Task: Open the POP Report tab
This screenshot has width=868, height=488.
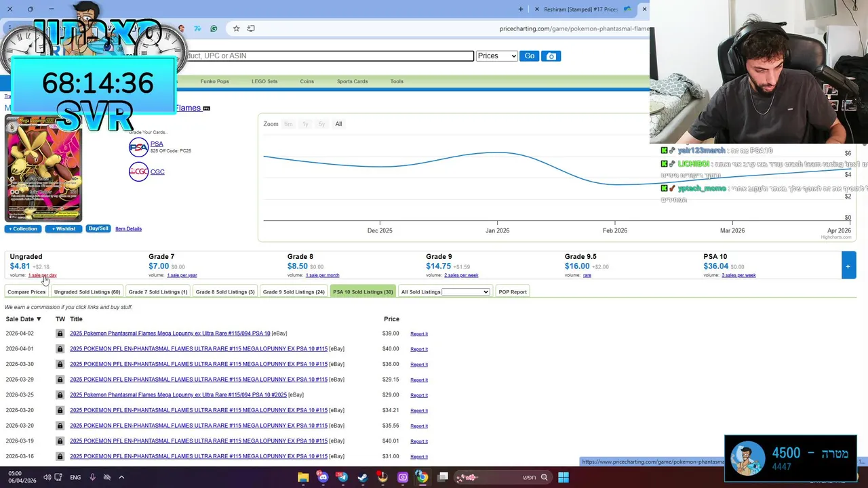Action: 513,292
